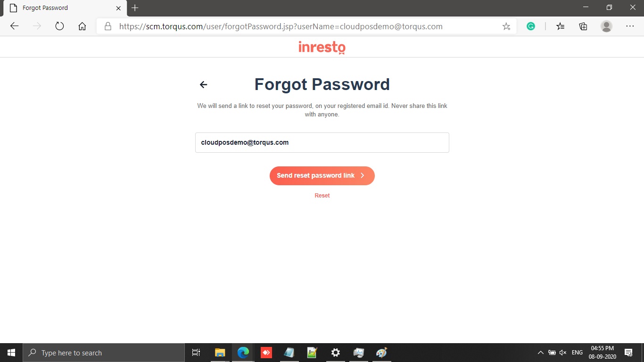Open a new tab with plus button
The height and width of the screenshot is (362, 644).
135,8
